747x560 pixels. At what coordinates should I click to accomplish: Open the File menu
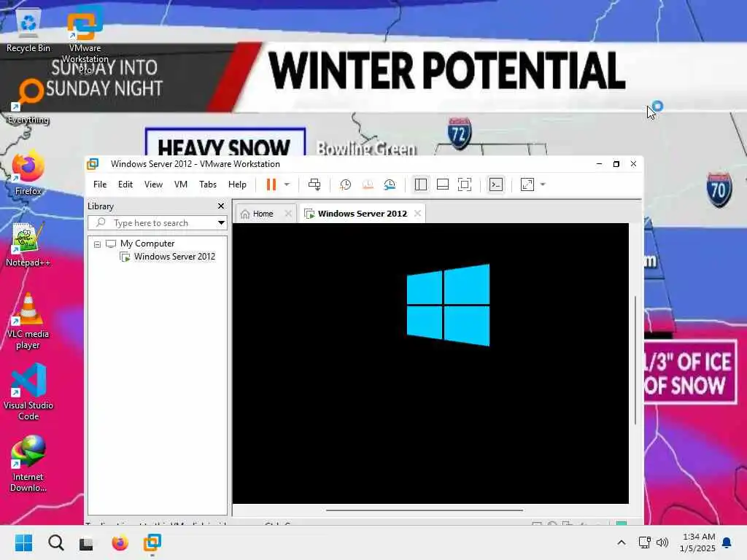tap(100, 184)
